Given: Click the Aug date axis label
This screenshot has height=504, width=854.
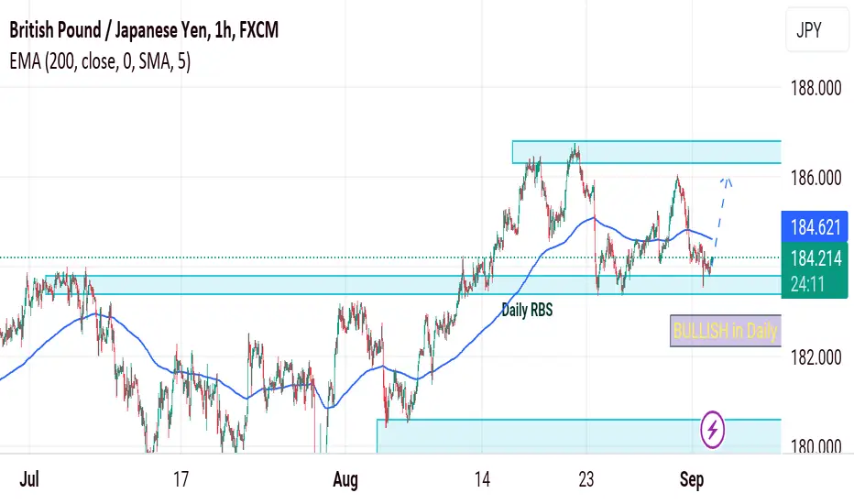Looking at the screenshot, I should [x=345, y=480].
